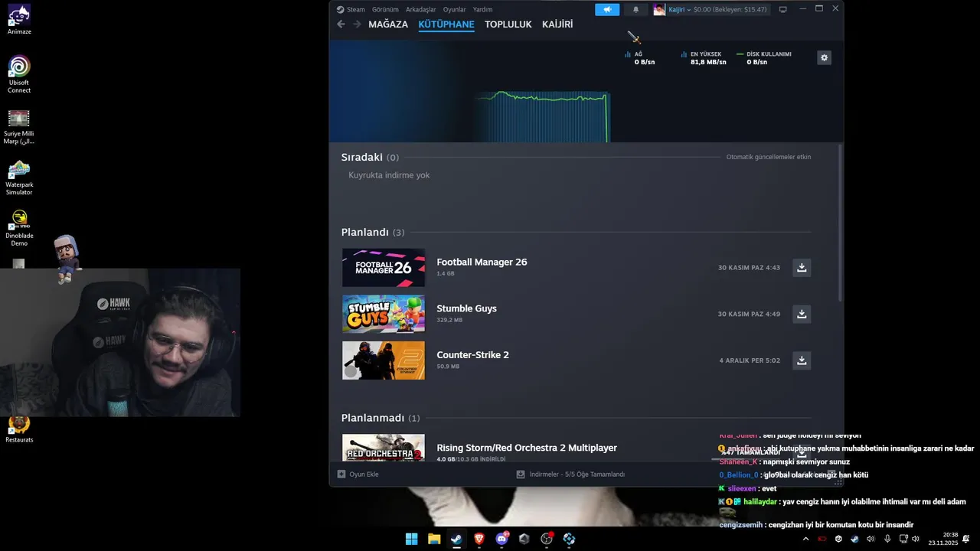This screenshot has height=551, width=980.
Task: Click the AĞ network speed stat
Action: pyautogui.click(x=640, y=58)
